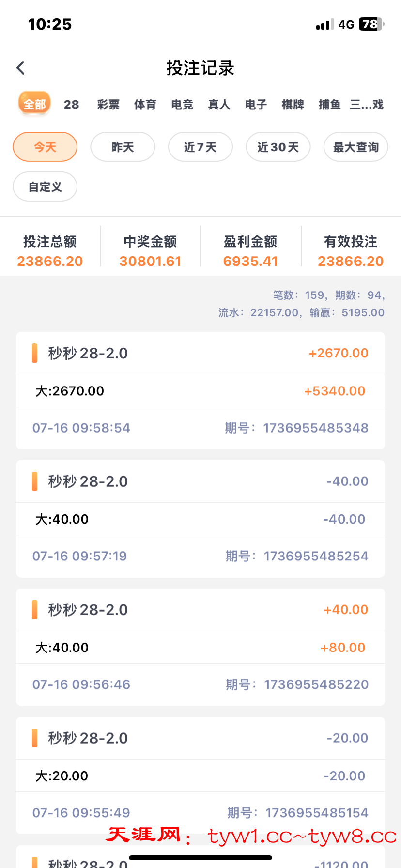Tap the cellular signal bars icon
The width and height of the screenshot is (401, 868).
tap(324, 25)
